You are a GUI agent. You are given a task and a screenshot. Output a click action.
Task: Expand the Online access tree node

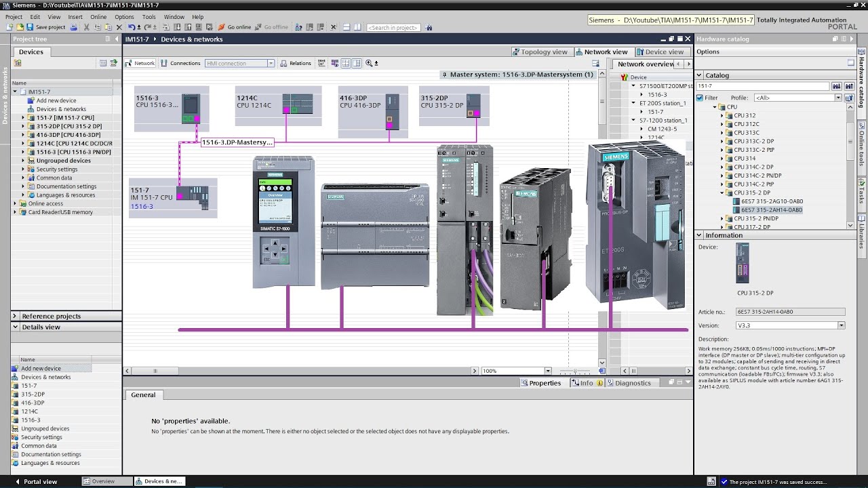(15, 203)
